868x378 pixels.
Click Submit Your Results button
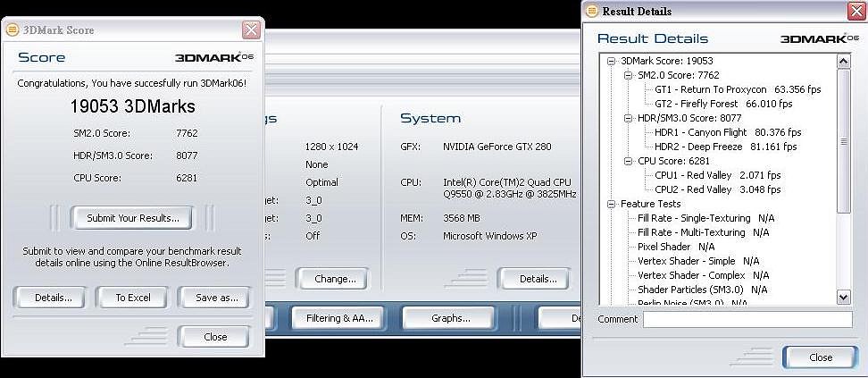131,218
